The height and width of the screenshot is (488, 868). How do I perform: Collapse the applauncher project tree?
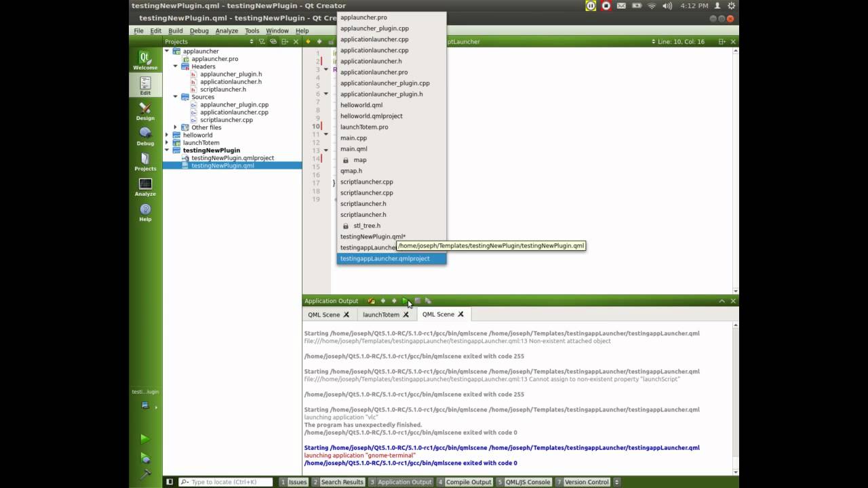click(x=167, y=51)
